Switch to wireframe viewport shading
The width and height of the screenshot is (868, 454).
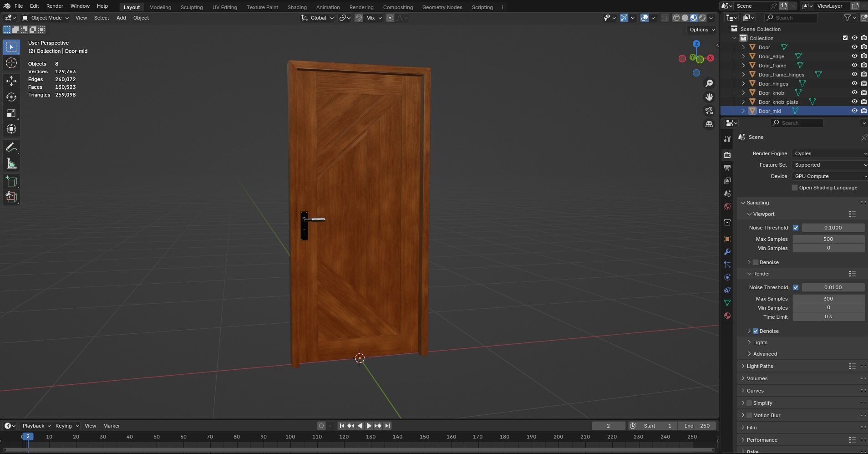pos(676,18)
